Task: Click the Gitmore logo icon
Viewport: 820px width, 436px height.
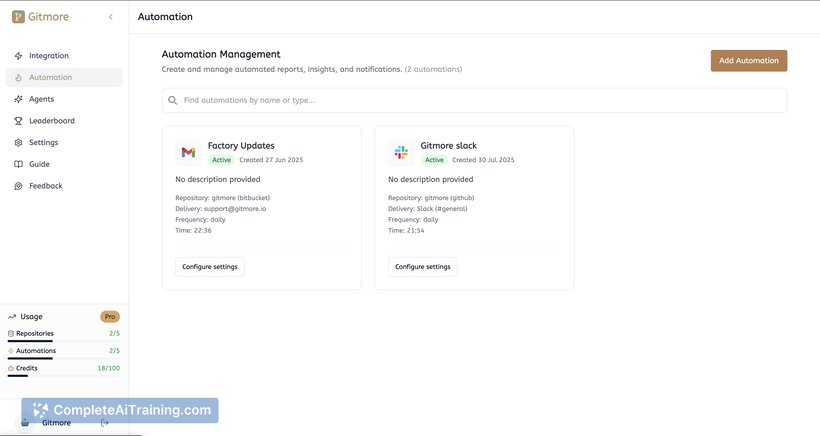Action: click(x=18, y=17)
